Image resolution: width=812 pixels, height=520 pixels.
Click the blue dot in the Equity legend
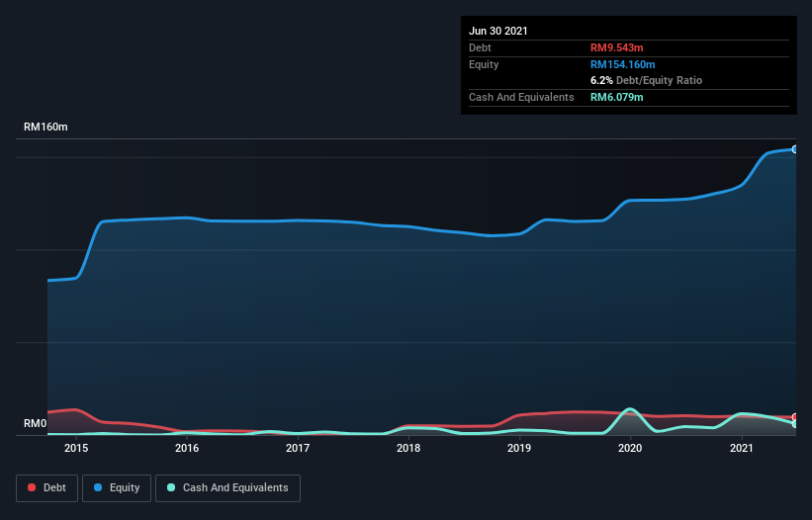coord(98,487)
